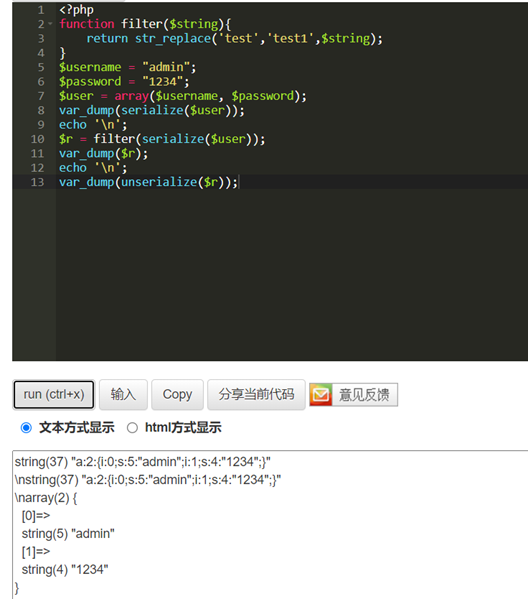Image resolution: width=528 pixels, height=599 pixels.
Task: Click the echo '\n' statement on line 9
Action: pos(93,125)
